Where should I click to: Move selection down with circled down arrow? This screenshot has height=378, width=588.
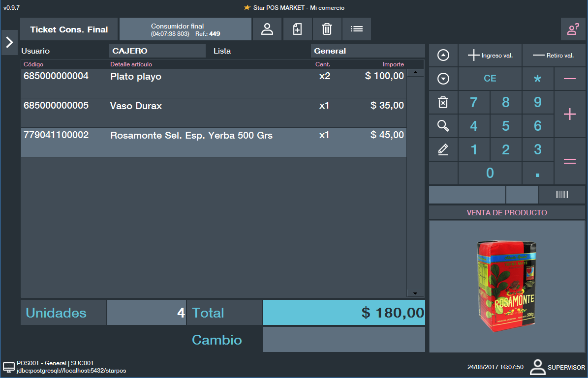[x=443, y=79]
